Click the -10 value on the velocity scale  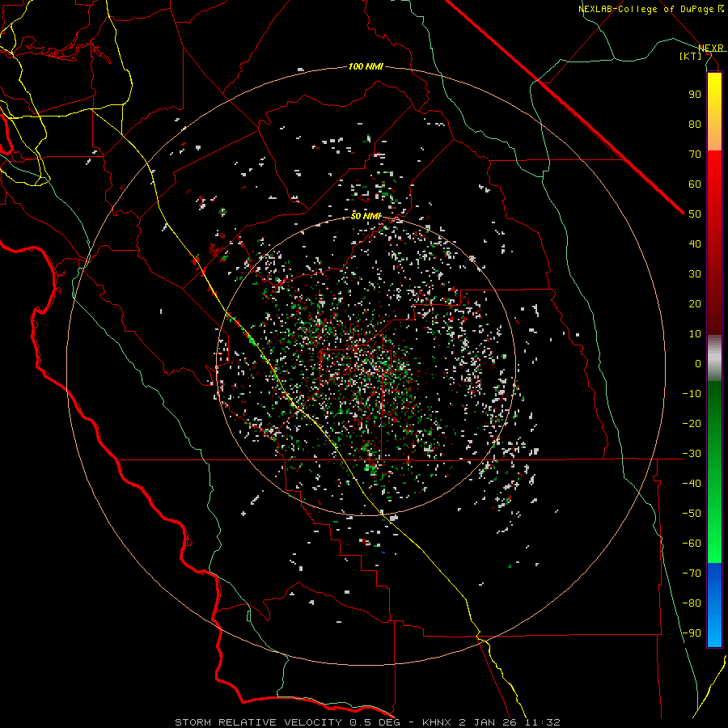(x=692, y=394)
